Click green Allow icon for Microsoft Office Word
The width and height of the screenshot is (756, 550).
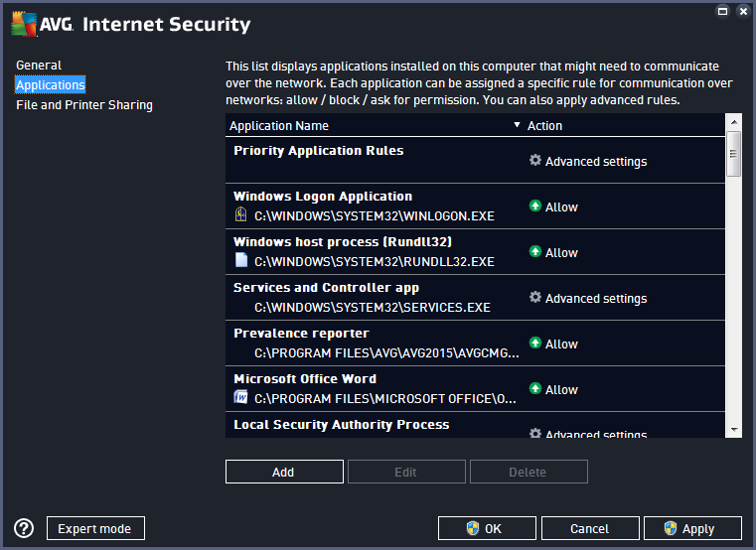pyautogui.click(x=535, y=388)
